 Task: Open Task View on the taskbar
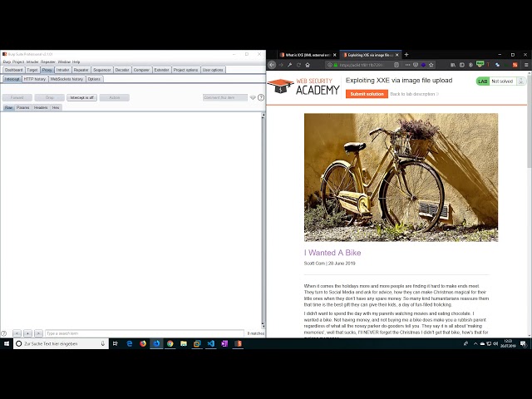coord(116,343)
